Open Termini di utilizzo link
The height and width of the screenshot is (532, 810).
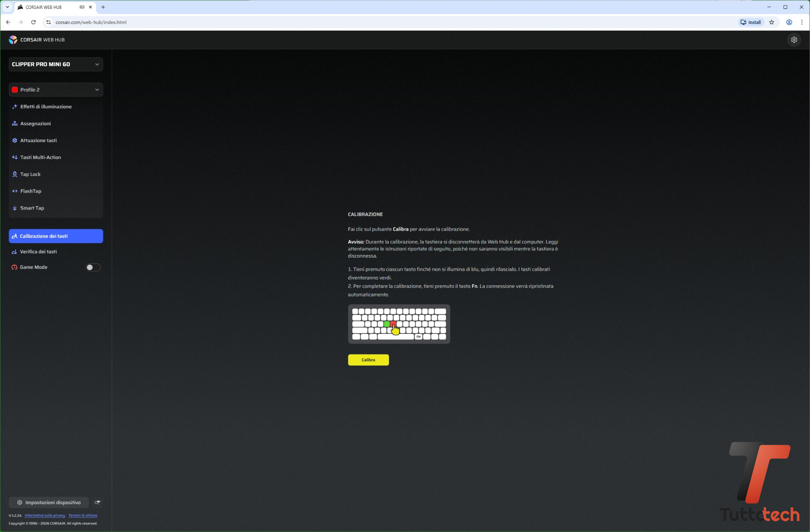tap(83, 515)
